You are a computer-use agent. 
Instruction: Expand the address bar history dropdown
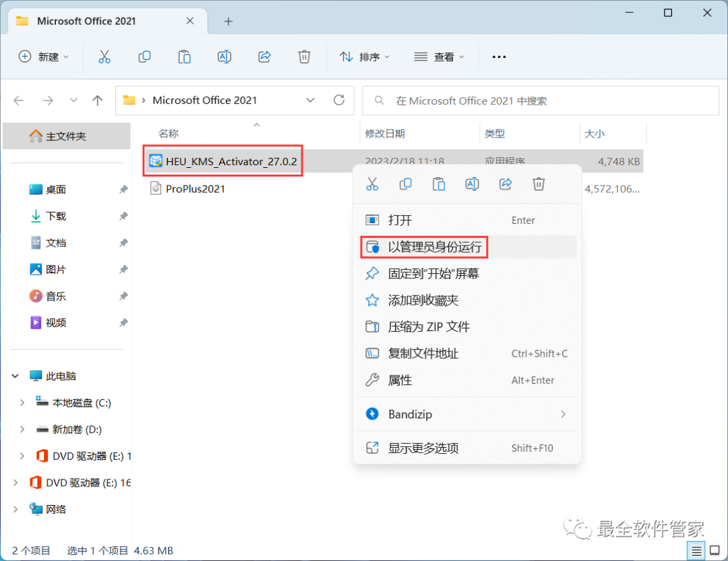click(x=310, y=100)
